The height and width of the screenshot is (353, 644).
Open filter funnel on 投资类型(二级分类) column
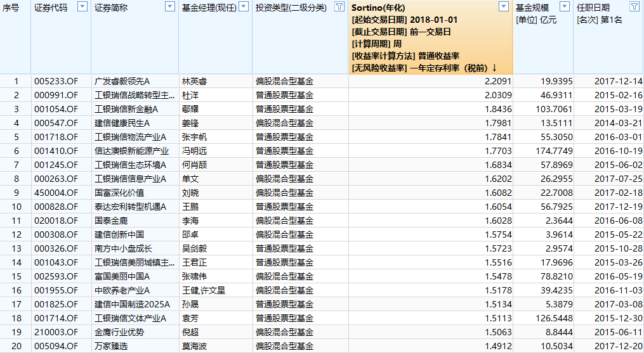(339, 6)
